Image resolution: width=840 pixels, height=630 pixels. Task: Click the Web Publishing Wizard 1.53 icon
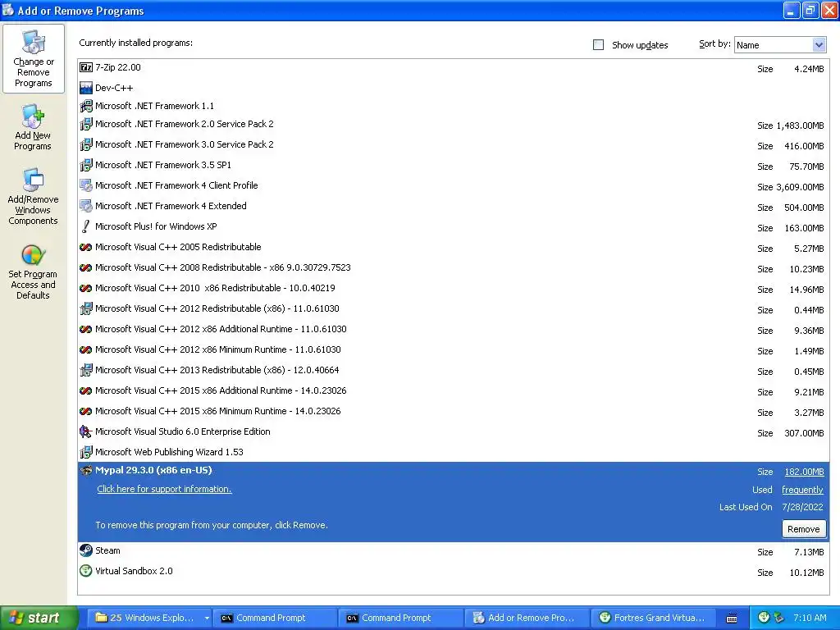85,452
